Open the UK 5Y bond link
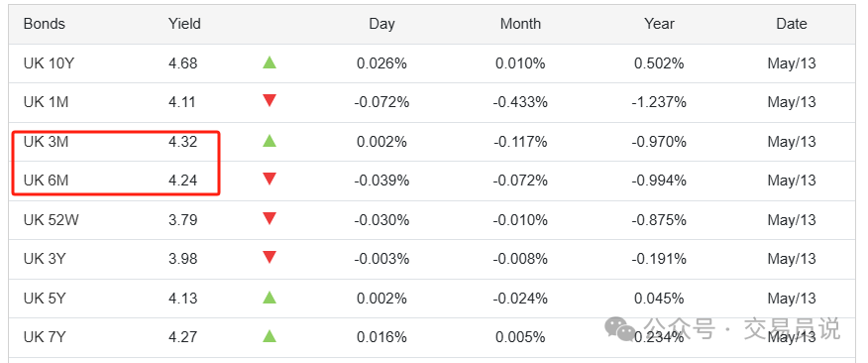Viewport: 868px width, 363px height. pos(45,299)
